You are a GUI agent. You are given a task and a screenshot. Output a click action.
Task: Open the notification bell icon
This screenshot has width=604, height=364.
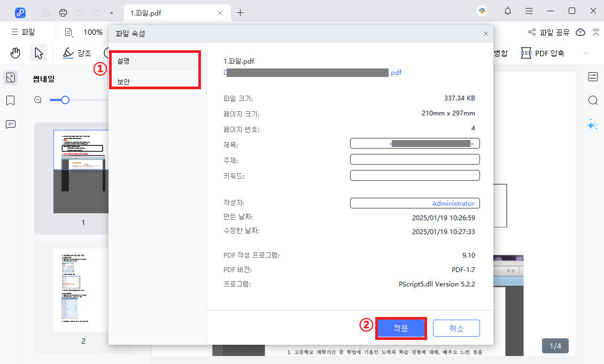(508, 11)
